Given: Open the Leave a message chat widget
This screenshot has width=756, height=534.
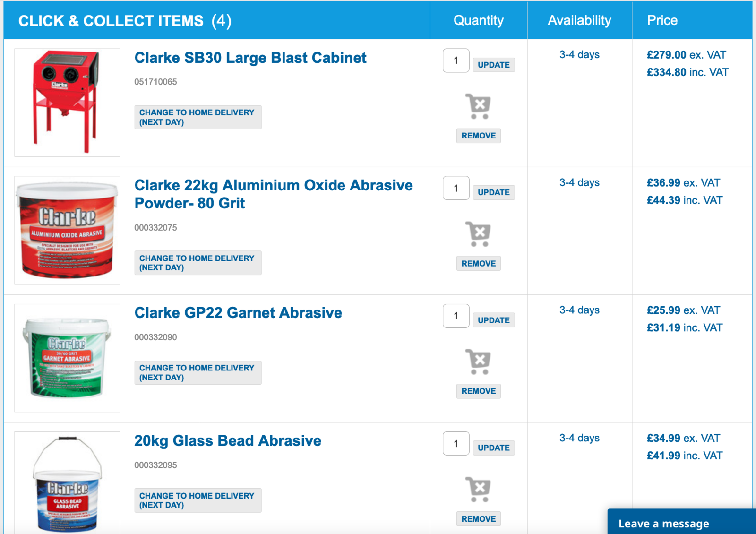Looking at the screenshot, I should point(663,523).
